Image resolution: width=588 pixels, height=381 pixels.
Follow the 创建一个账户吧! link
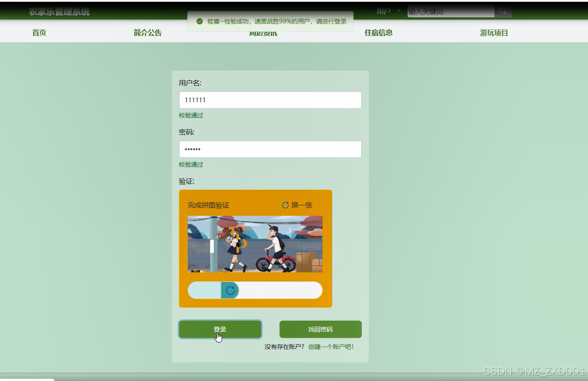pyautogui.click(x=331, y=347)
